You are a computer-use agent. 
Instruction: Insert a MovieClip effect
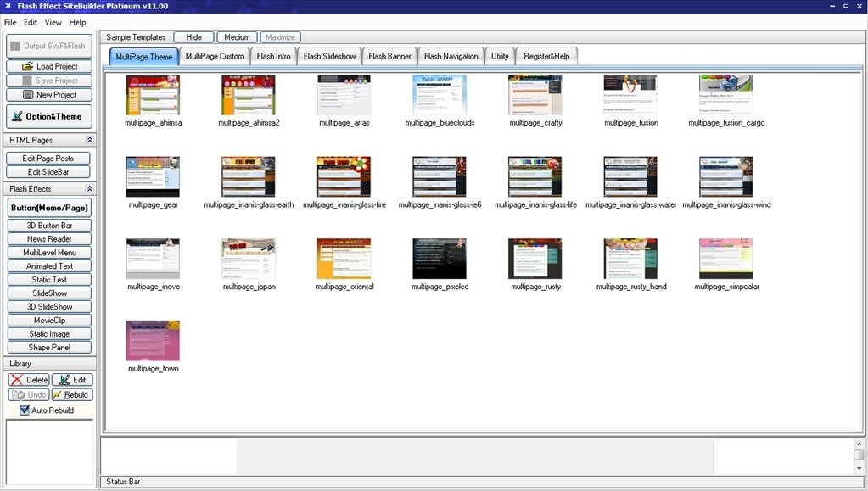49,321
